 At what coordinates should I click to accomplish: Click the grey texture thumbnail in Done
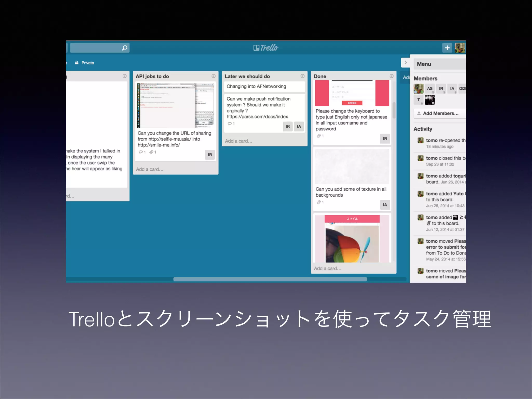[352, 167]
